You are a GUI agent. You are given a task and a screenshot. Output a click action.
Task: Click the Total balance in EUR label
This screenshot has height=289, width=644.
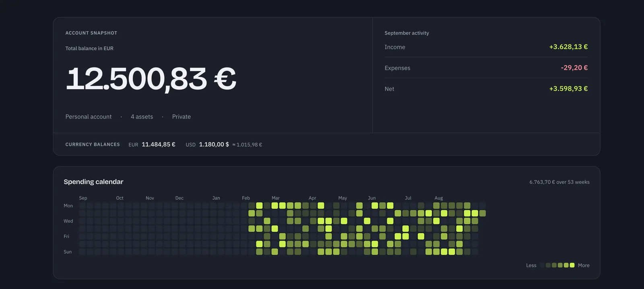point(89,48)
